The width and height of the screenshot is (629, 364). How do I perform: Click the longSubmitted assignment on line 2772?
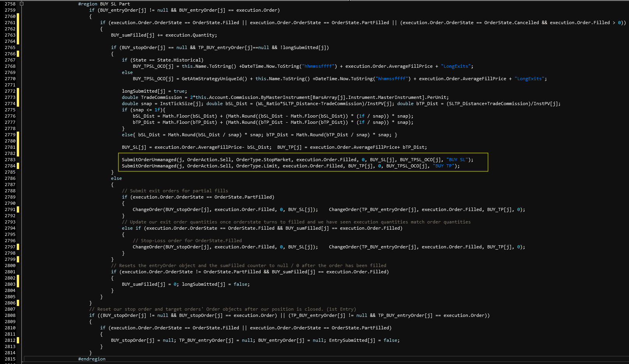tap(152, 91)
